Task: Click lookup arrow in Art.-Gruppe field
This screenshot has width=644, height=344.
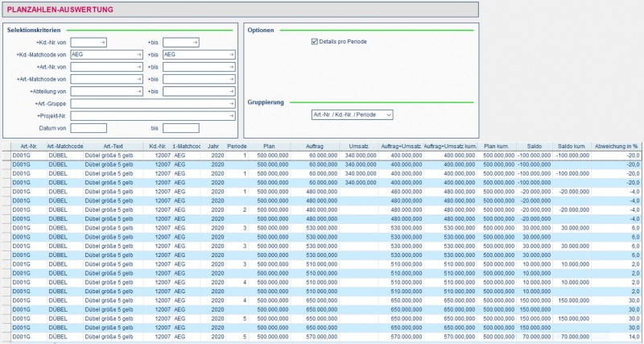Action: point(231,104)
